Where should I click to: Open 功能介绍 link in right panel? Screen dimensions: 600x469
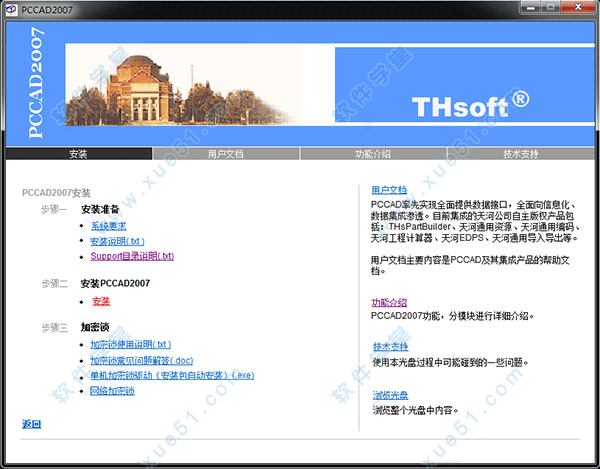(x=389, y=302)
